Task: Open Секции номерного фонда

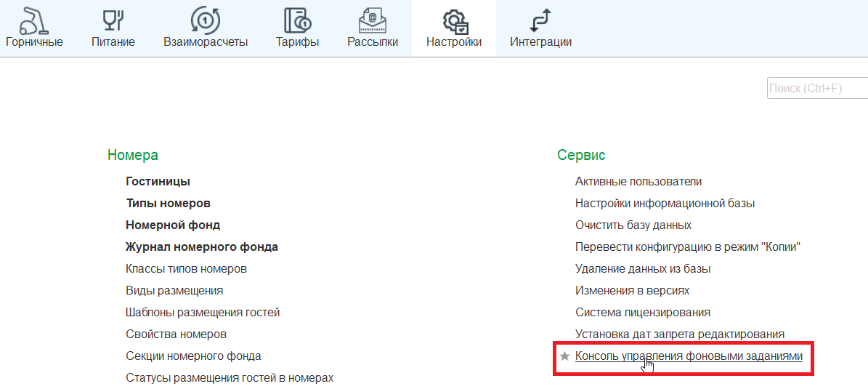Action: pyautogui.click(x=194, y=356)
